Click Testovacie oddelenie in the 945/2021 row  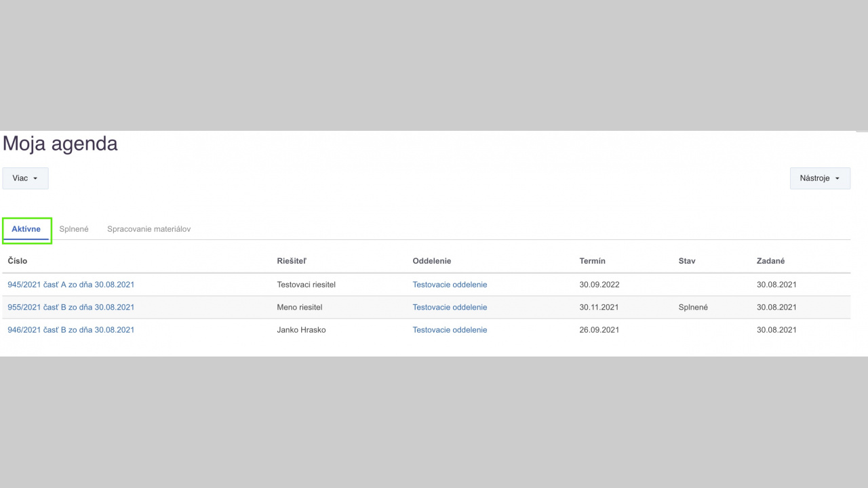(x=450, y=285)
